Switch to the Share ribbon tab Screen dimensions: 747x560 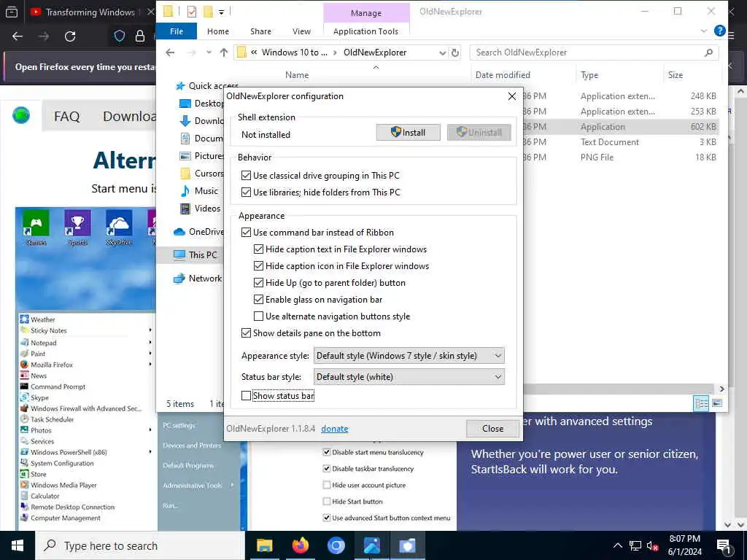pos(260,31)
